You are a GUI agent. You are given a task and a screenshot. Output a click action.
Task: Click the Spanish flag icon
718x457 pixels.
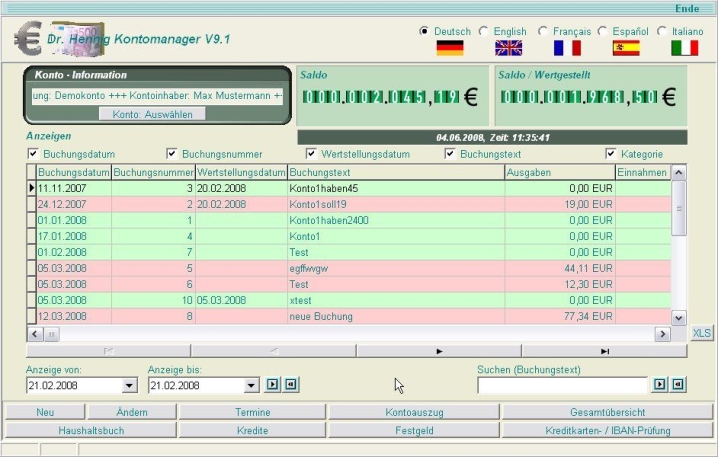pos(626,47)
